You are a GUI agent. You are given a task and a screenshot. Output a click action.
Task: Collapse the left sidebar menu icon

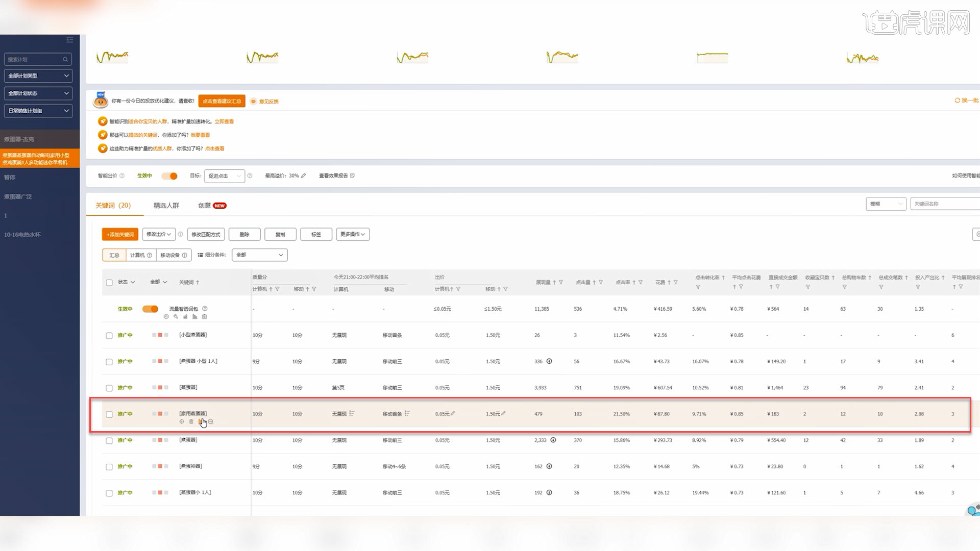(69, 40)
